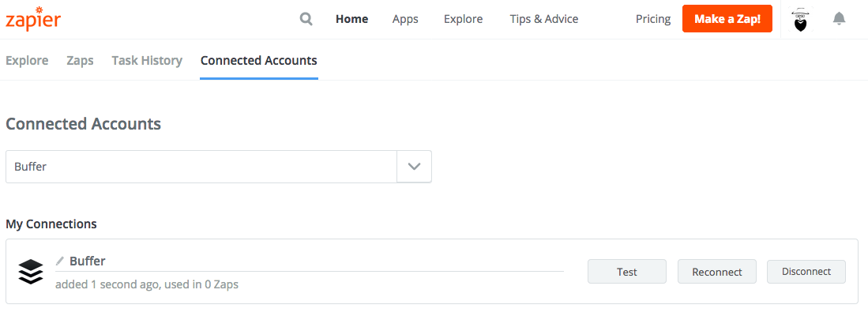Open Tips & Advice

pyautogui.click(x=543, y=19)
